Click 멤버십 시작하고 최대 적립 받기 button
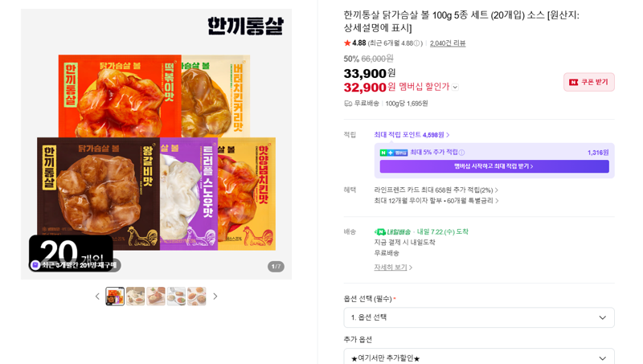The height and width of the screenshot is (364, 643). [494, 166]
